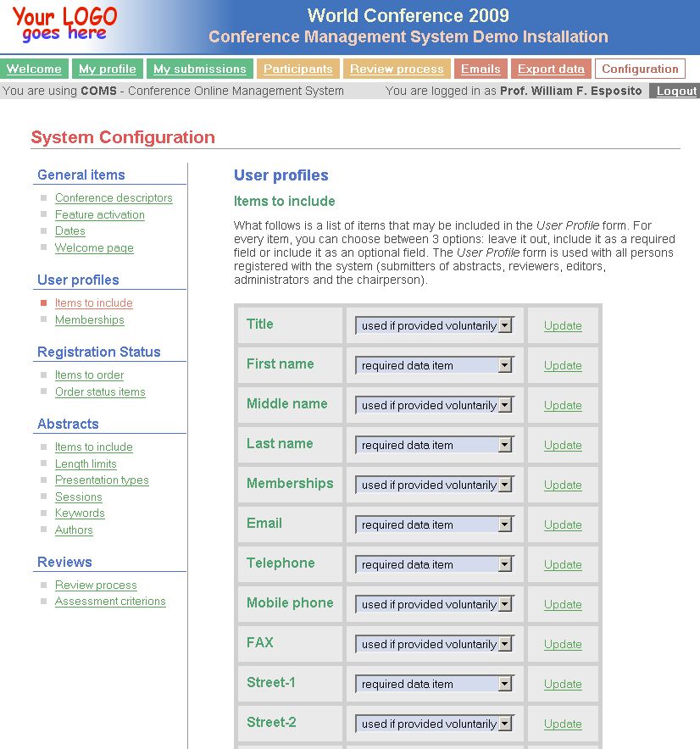Screen dimensions: 700x749
Task: Open Sessions configuration link
Action: click(78, 497)
